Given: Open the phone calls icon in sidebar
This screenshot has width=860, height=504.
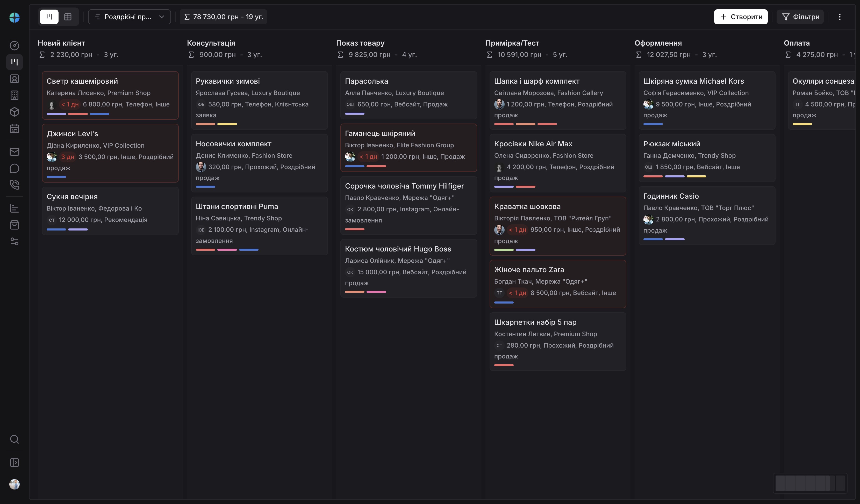Looking at the screenshot, I should click(14, 185).
